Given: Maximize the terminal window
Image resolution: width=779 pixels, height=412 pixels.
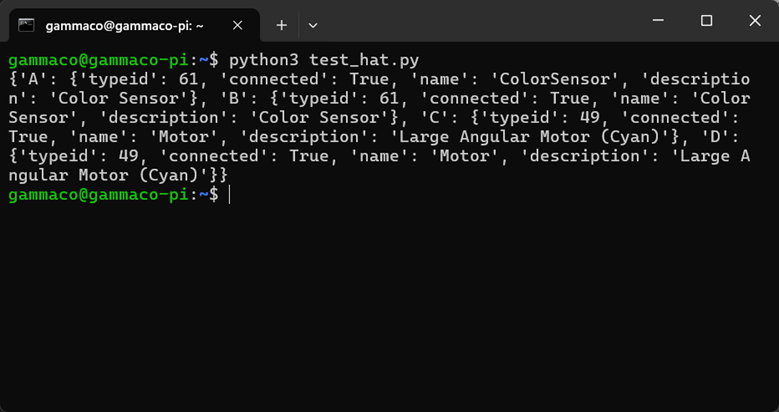Looking at the screenshot, I should coord(706,21).
